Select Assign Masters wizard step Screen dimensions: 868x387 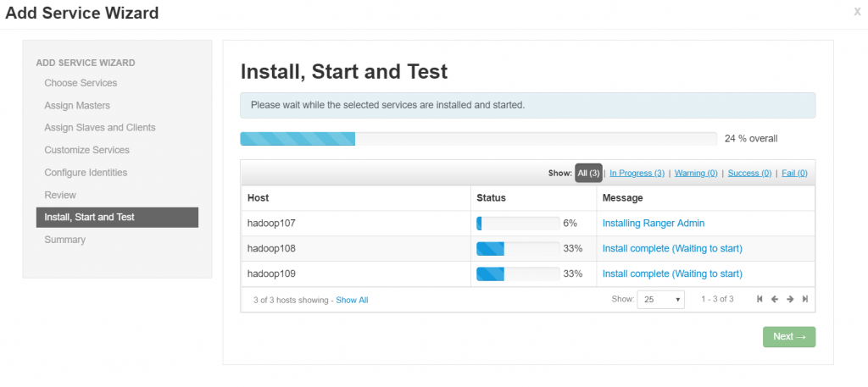[x=77, y=105]
